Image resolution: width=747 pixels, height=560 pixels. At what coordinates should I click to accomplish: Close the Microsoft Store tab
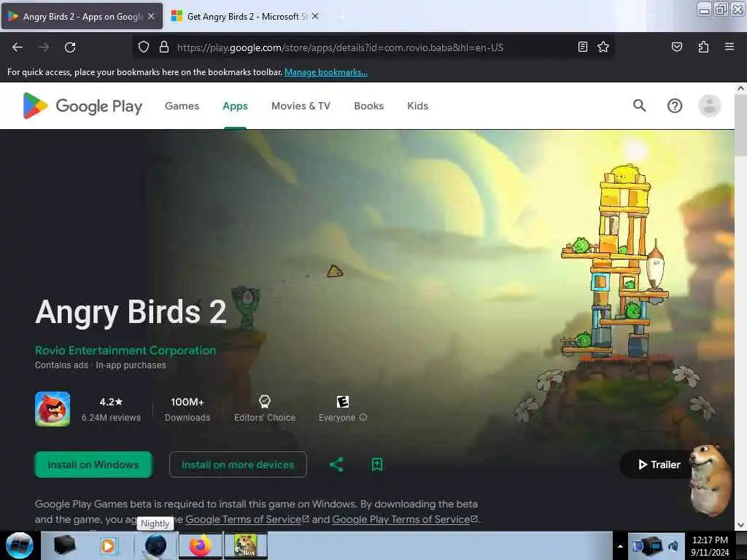click(x=315, y=16)
